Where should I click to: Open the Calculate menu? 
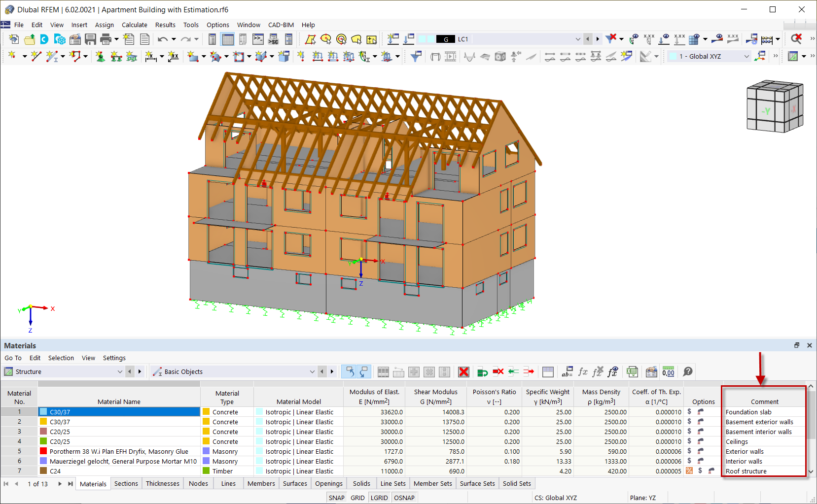click(x=135, y=25)
